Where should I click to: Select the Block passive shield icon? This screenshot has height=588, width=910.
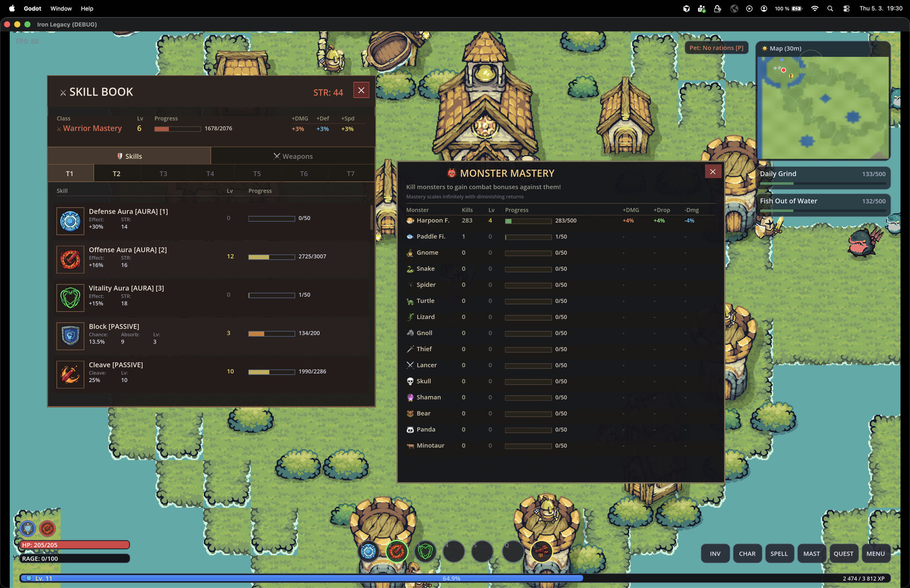[70, 336]
